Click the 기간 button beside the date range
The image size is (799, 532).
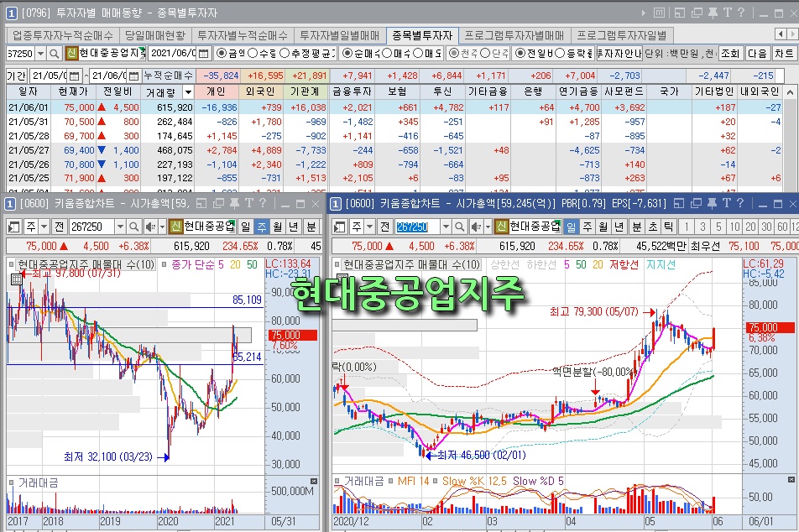(17, 76)
